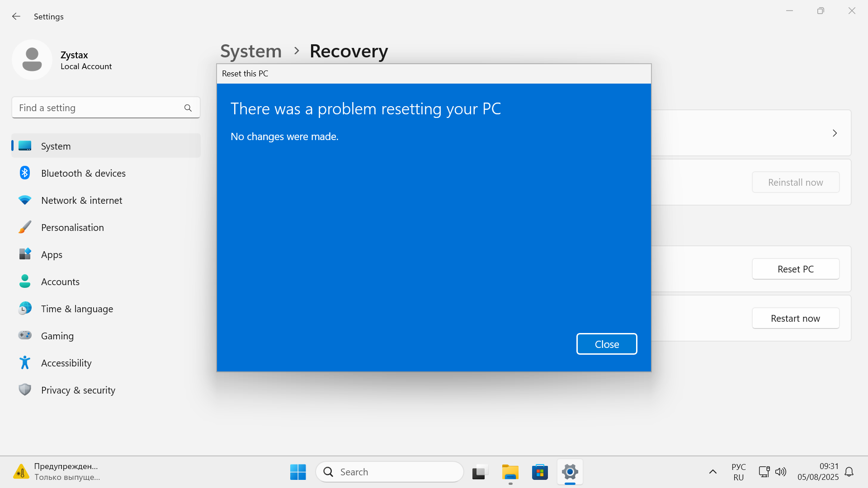The width and height of the screenshot is (868, 488).
Task: Click the Reset PC button
Action: 795,269
